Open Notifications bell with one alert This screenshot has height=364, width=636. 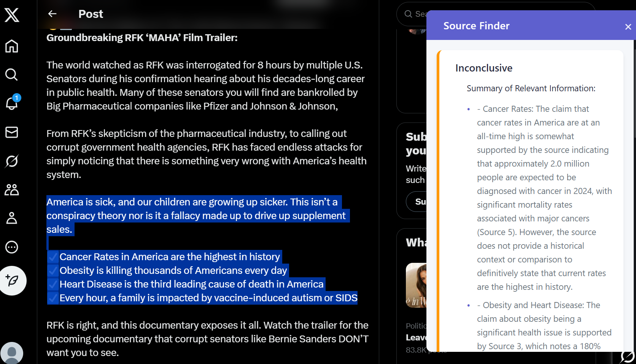[12, 103]
